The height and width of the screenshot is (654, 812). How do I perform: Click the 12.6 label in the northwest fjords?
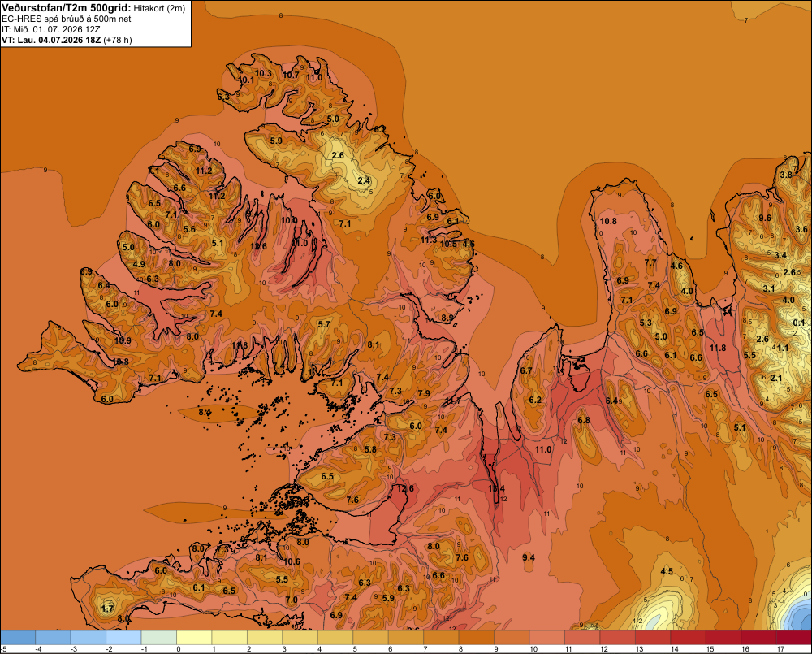pyautogui.click(x=258, y=246)
